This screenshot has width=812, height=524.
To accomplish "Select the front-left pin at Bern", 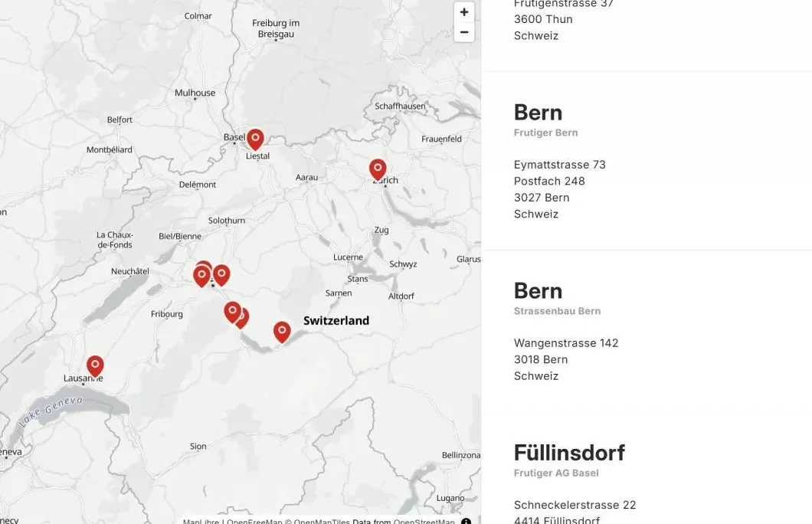I will (x=201, y=275).
